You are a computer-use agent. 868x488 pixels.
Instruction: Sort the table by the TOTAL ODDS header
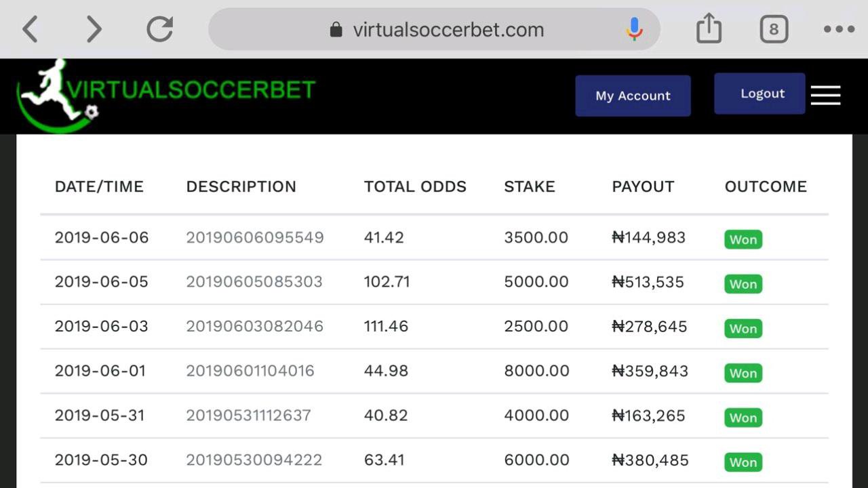click(415, 186)
